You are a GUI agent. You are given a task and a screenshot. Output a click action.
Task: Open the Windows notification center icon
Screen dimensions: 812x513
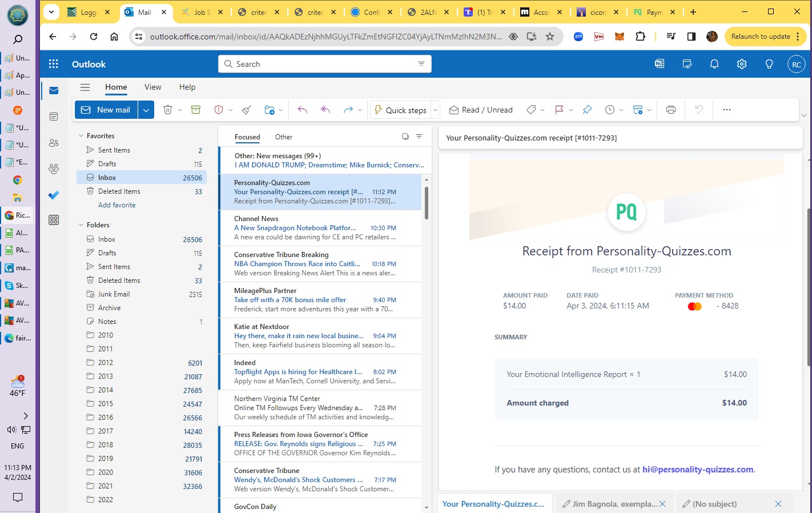18,497
